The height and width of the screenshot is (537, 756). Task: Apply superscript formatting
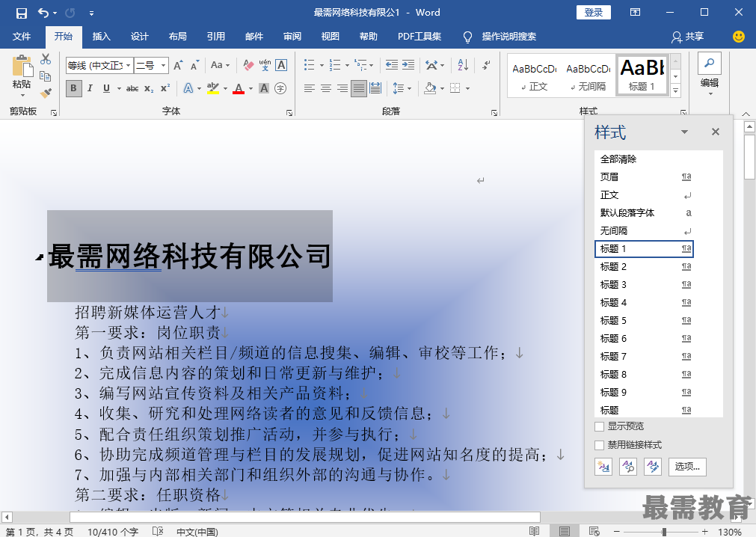pos(165,88)
